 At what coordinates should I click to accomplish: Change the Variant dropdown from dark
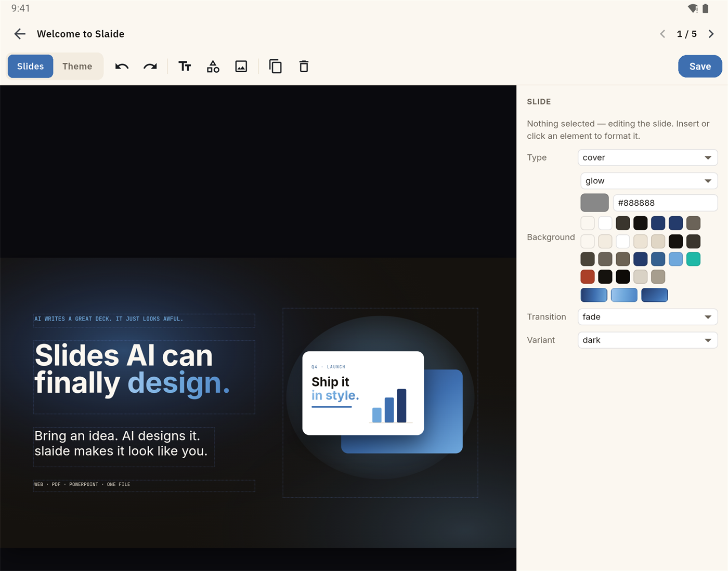click(647, 340)
